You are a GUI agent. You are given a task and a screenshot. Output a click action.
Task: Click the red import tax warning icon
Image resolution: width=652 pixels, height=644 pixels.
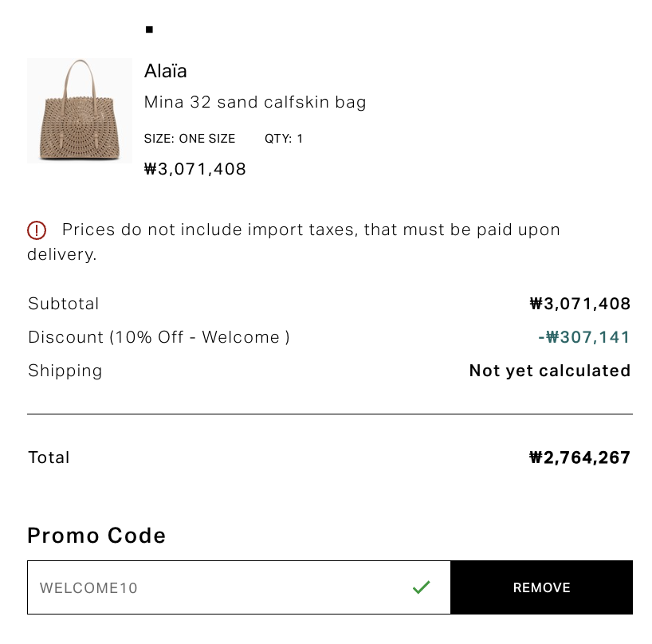tap(37, 230)
